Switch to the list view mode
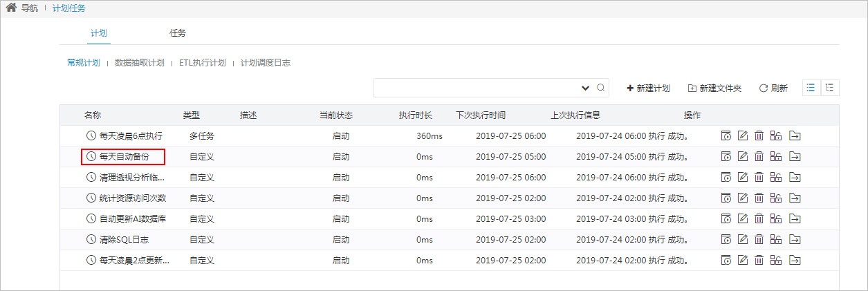Image resolution: width=868 pixels, height=291 pixels. [x=811, y=88]
